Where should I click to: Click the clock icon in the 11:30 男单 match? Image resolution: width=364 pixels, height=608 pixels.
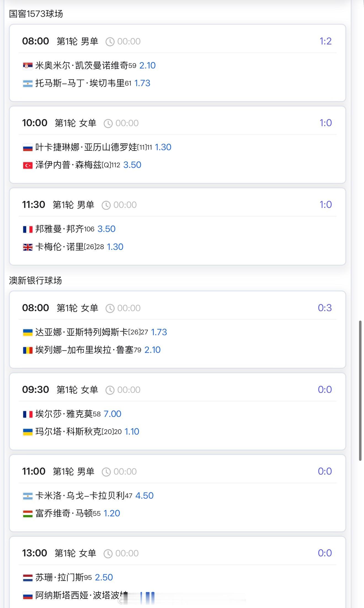(x=106, y=205)
